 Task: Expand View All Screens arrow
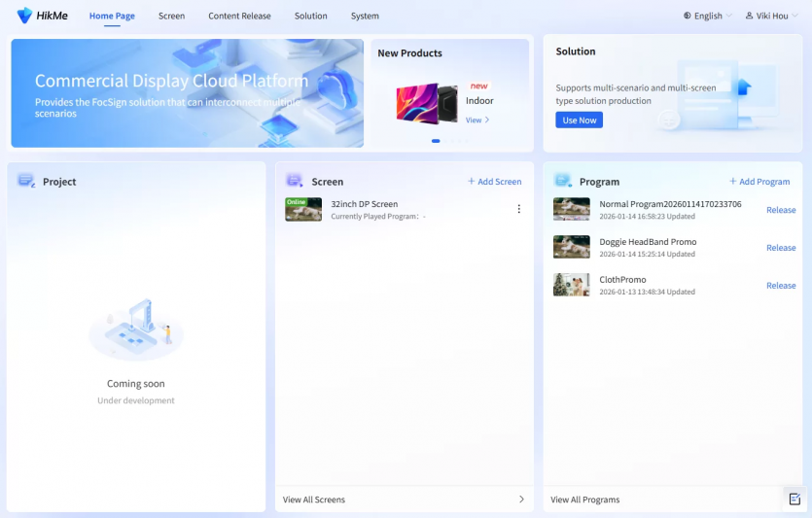[521, 499]
